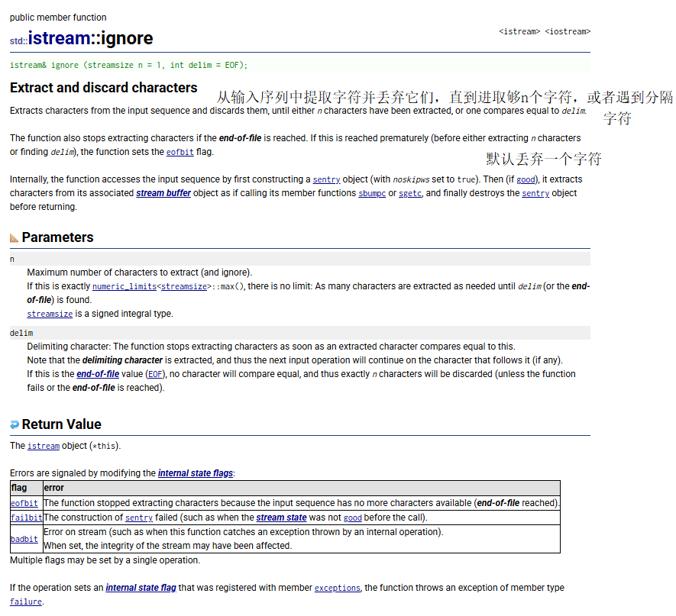Open the badbit link in the flag table
This screenshot has height=616, width=676.
[x=24, y=540]
